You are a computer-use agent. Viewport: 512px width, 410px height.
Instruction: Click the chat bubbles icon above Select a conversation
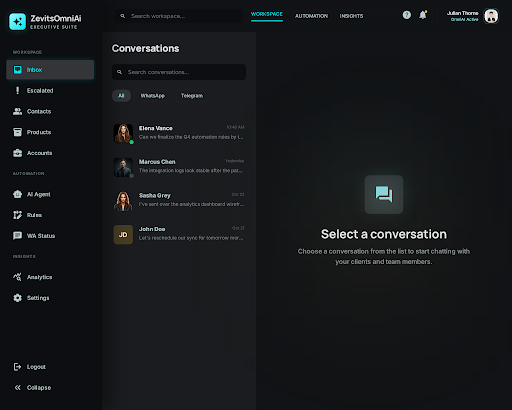click(384, 194)
